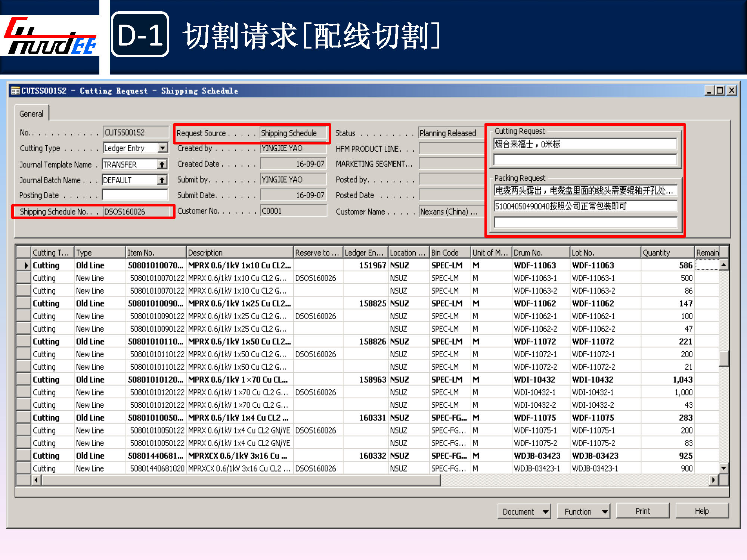The image size is (747, 560).
Task: Select the General tab
Action: coord(31,114)
